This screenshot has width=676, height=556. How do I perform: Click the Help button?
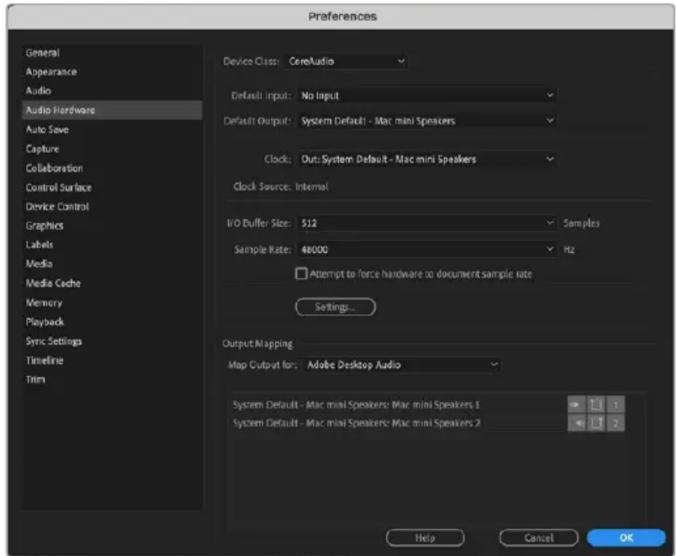pos(425,538)
